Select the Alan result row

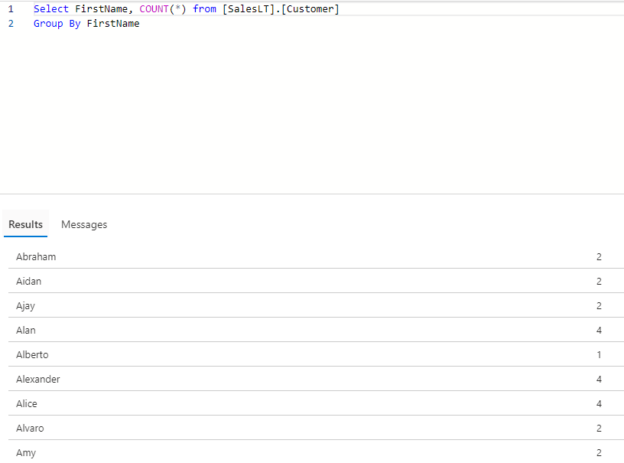(x=316, y=330)
